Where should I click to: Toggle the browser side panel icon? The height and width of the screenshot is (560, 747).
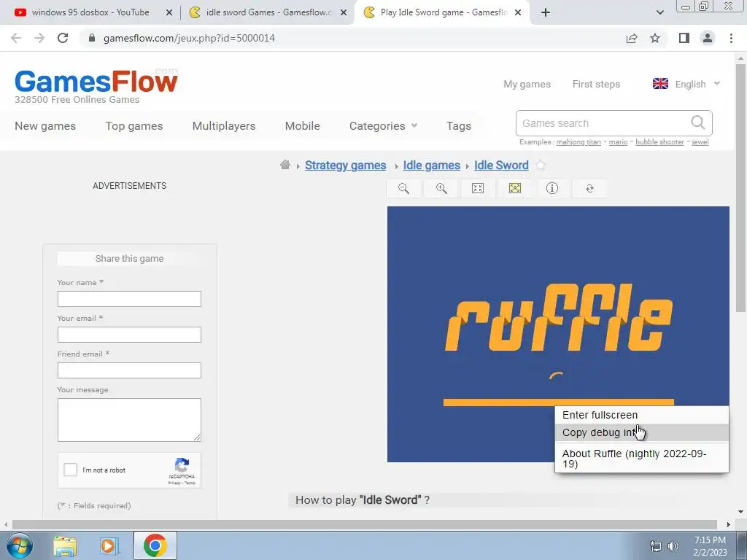684,38
